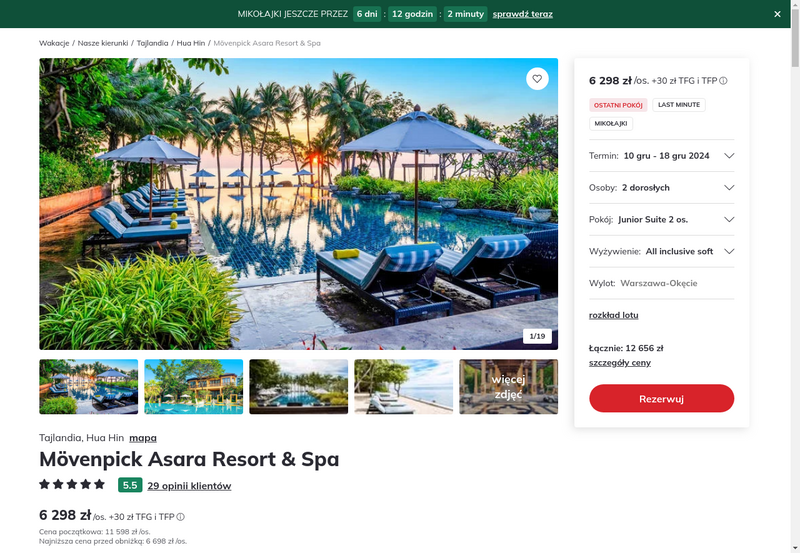The width and height of the screenshot is (800, 553).
Task: Select the second thumbnail with hotel building
Action: point(193,387)
